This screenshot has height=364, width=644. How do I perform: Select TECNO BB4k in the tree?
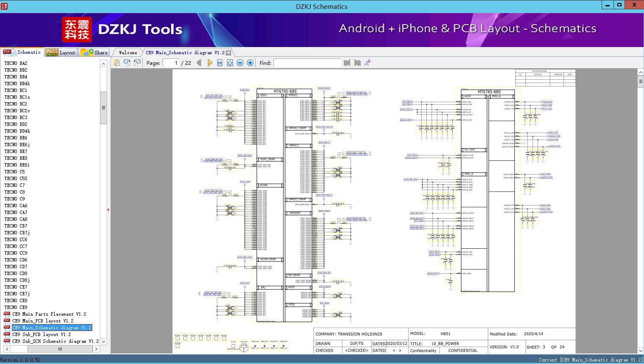(x=17, y=83)
